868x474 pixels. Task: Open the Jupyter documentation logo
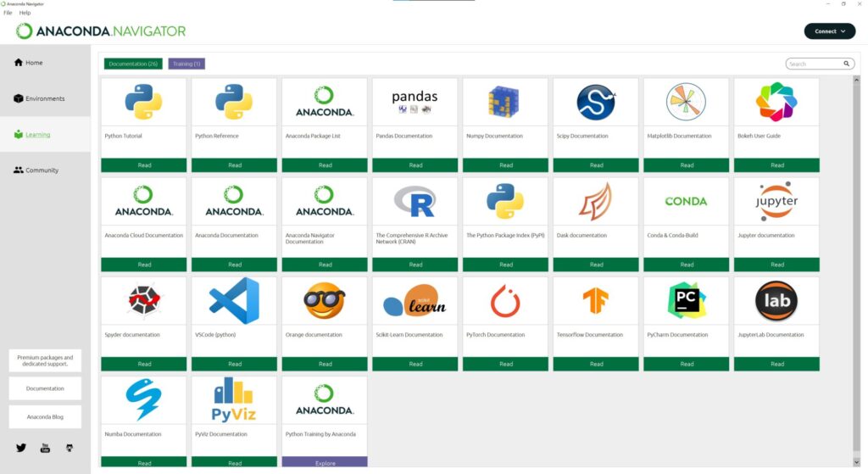coord(776,200)
